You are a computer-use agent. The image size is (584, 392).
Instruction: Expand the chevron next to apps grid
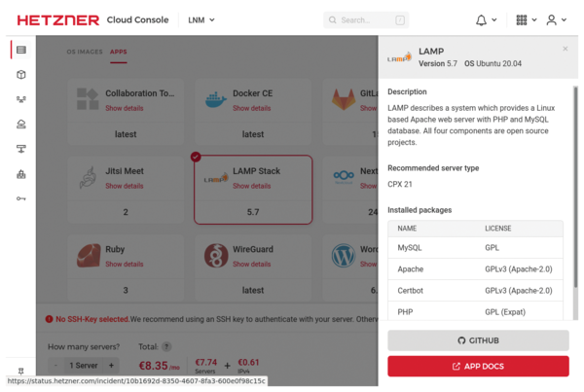[534, 20]
